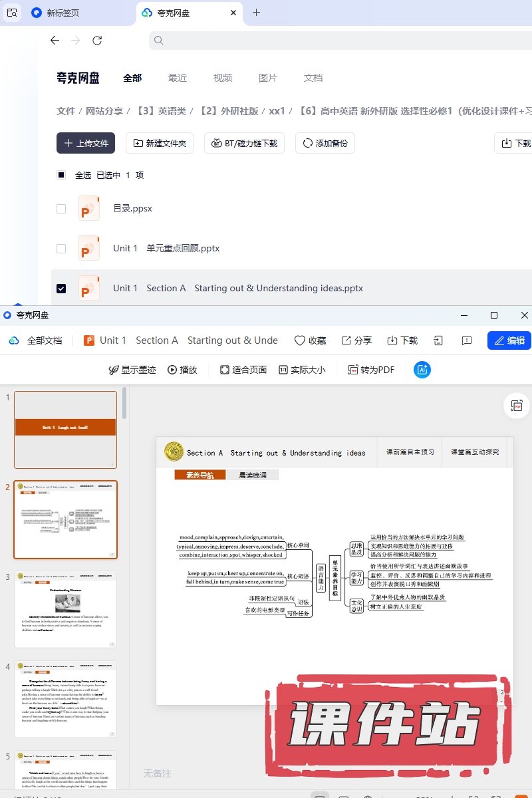532x798 pixels.
Task: Switch to the 文档 category tab
Action: [313, 78]
